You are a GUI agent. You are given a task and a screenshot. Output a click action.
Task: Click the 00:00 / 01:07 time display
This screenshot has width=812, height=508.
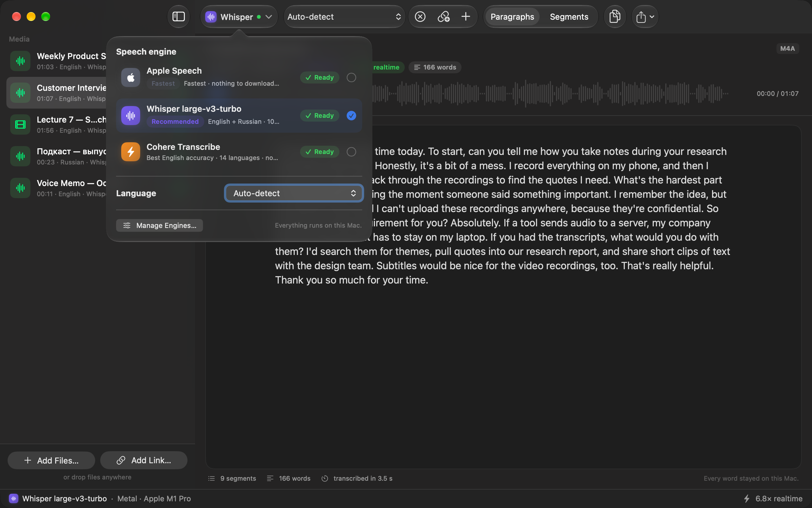pyautogui.click(x=777, y=93)
